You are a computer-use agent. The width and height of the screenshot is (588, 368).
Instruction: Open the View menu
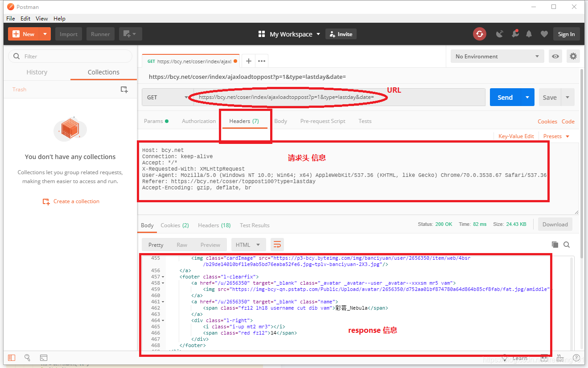[42, 18]
